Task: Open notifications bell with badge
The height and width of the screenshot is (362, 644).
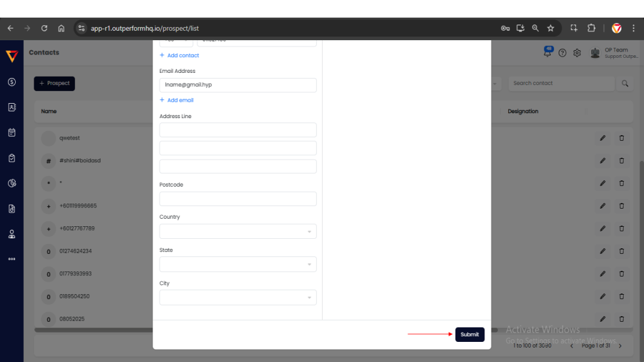Action: [x=548, y=52]
